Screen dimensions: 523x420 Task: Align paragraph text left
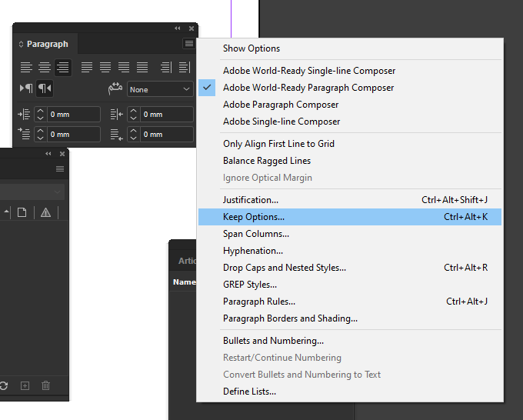26,68
